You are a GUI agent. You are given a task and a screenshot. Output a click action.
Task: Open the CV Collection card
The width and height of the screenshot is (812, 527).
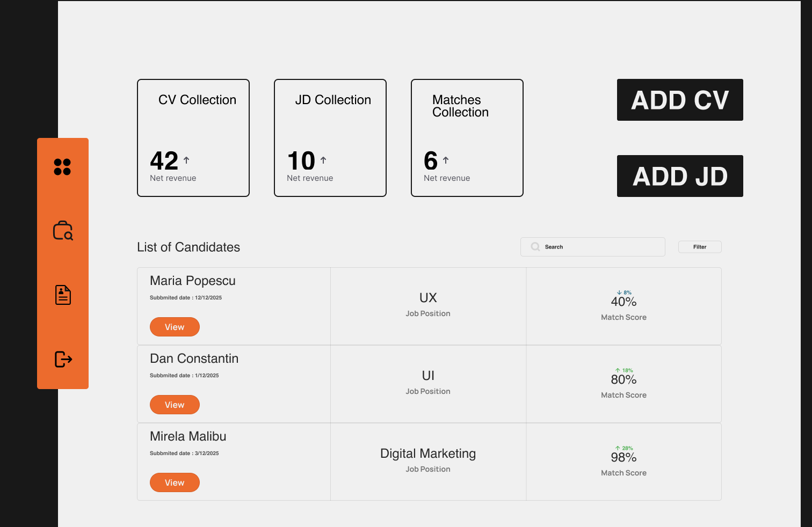tap(193, 138)
